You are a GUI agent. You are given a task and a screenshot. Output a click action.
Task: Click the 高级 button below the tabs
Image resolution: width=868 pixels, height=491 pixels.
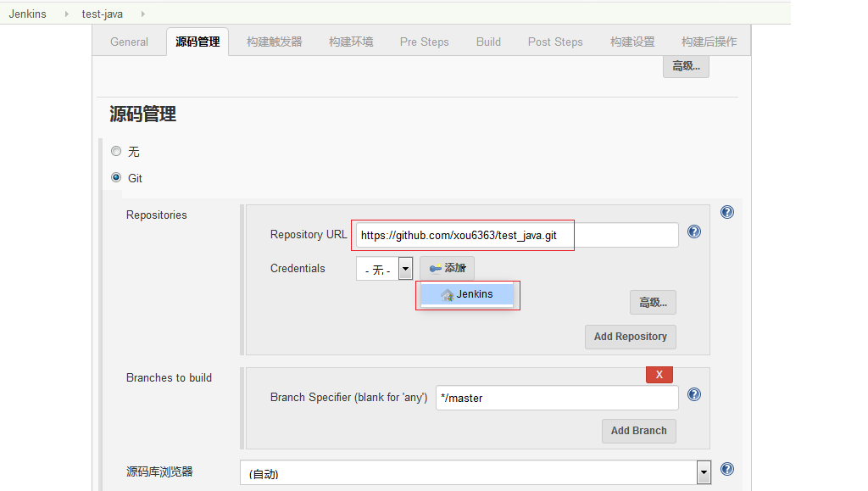tap(686, 66)
